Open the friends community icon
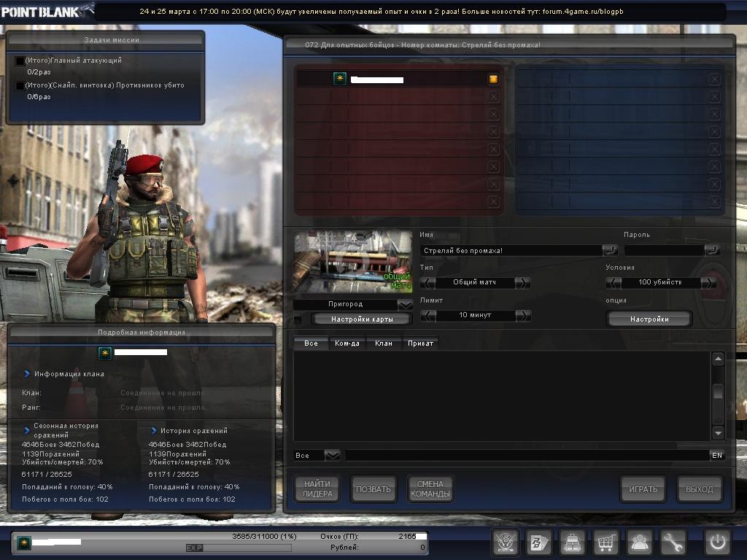The height and width of the screenshot is (560, 747). point(640,542)
